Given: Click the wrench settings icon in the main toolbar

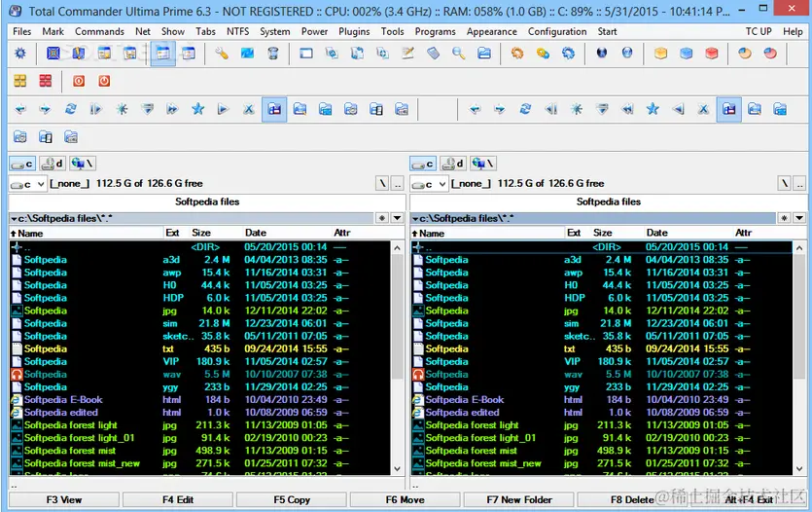Looking at the screenshot, I should 222,53.
